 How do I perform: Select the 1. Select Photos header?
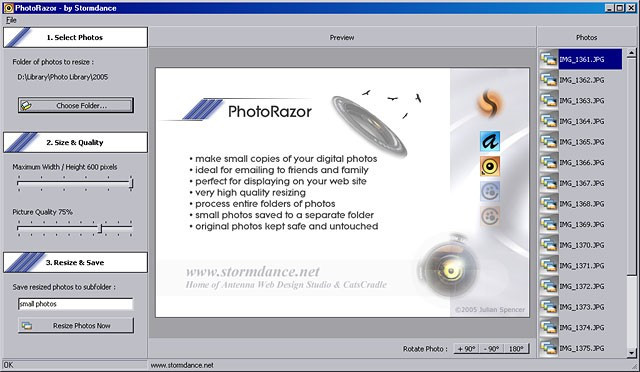[x=76, y=38]
